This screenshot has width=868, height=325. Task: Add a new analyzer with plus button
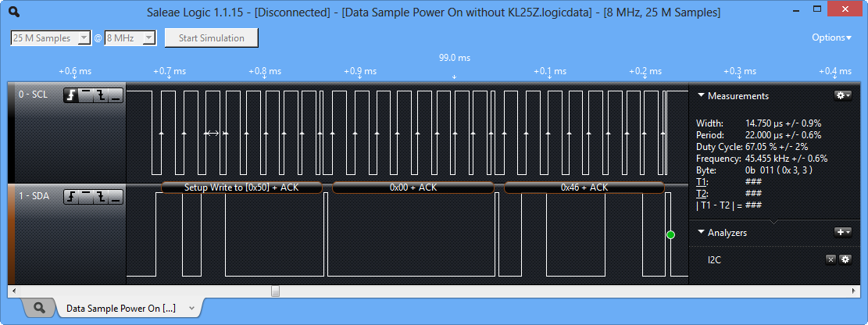coord(842,232)
